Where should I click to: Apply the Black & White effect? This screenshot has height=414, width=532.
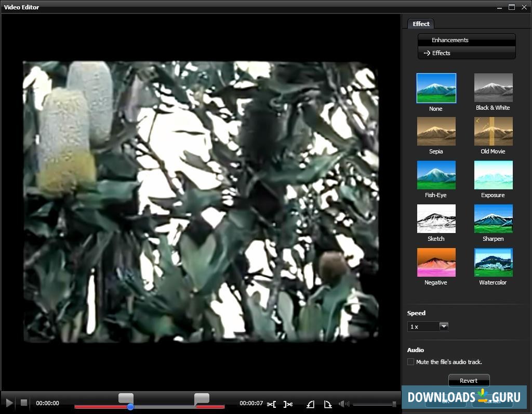point(494,87)
